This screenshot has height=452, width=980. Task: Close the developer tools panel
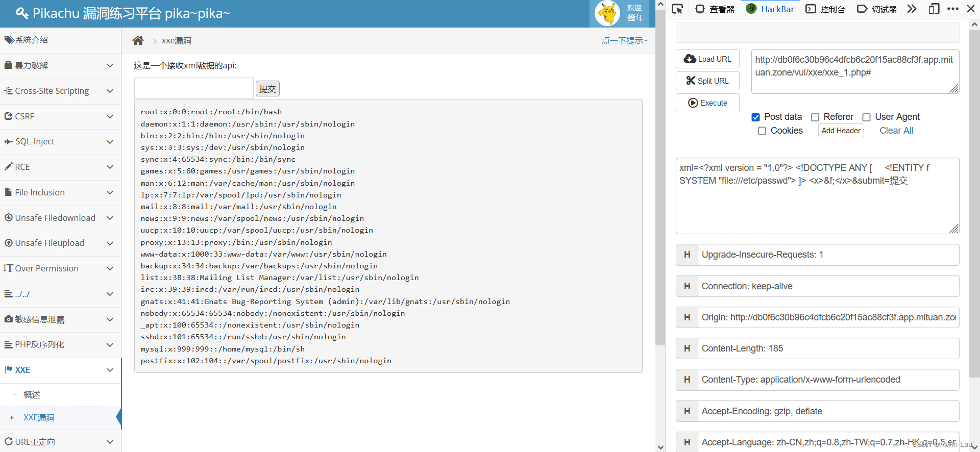(971, 9)
